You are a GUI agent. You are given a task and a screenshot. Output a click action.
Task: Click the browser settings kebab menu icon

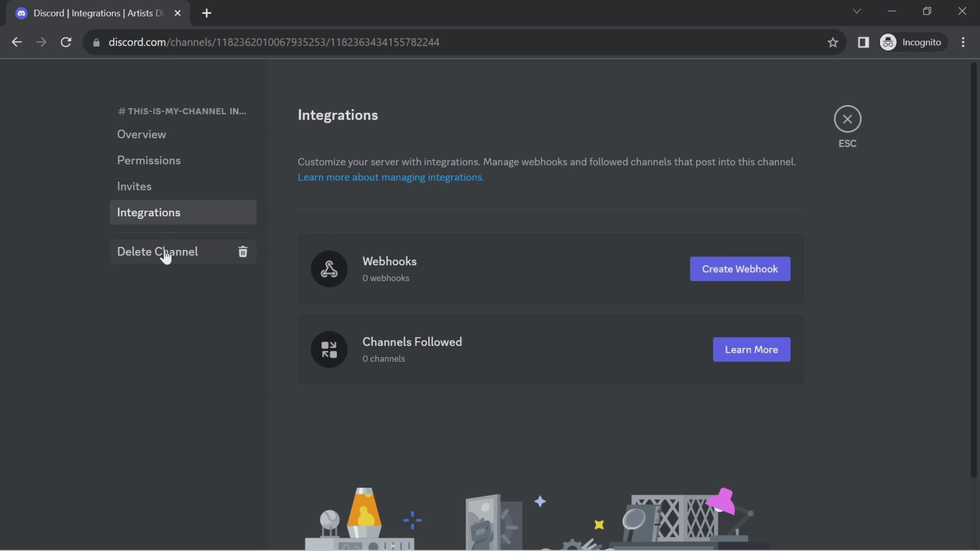click(963, 42)
